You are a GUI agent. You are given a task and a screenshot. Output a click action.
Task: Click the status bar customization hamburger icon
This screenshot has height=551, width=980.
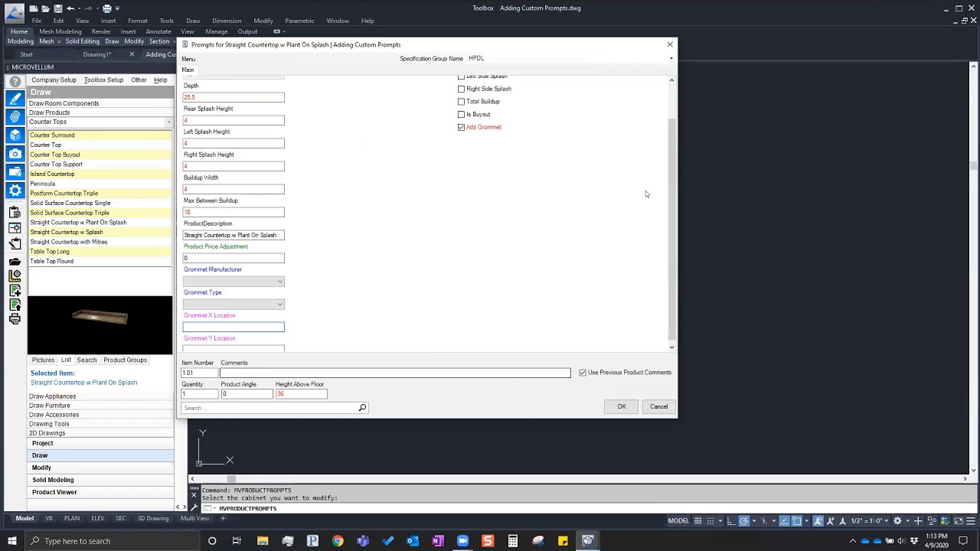point(972,520)
